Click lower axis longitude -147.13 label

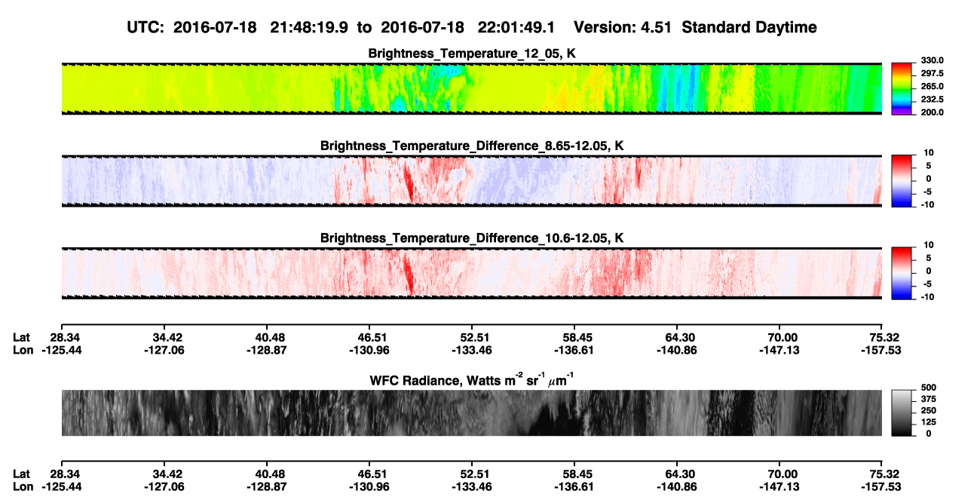(780, 486)
